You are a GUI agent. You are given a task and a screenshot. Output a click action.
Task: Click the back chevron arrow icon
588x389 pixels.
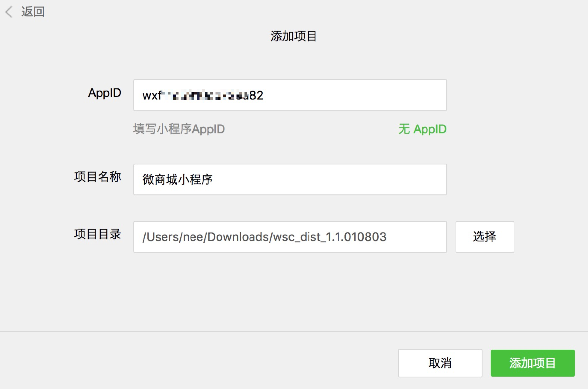click(x=9, y=12)
